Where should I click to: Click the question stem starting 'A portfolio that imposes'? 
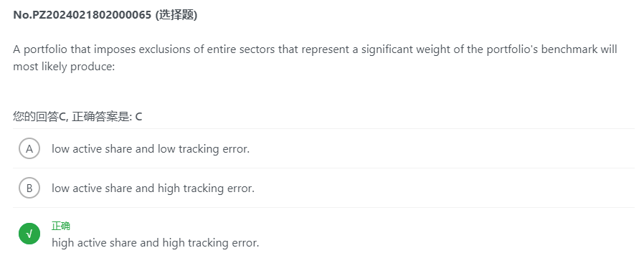tap(315, 58)
